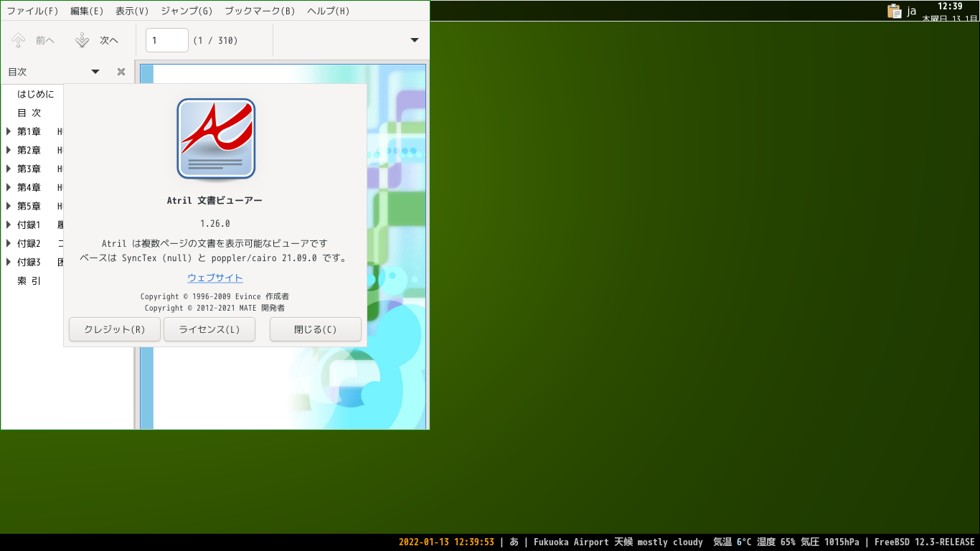This screenshot has height=551, width=980.
Task: Expand the 第3章 tree entry
Action: [9, 169]
